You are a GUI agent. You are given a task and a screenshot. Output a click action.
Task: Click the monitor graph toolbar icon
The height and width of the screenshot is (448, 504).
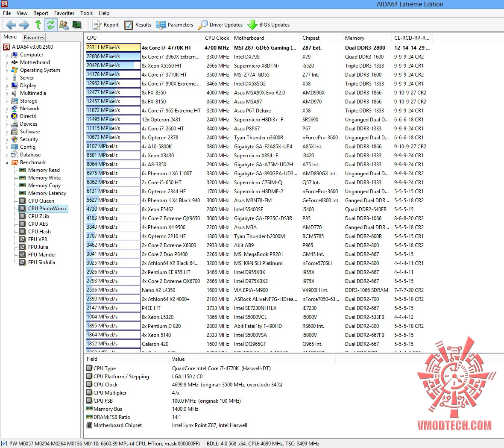click(x=76, y=25)
